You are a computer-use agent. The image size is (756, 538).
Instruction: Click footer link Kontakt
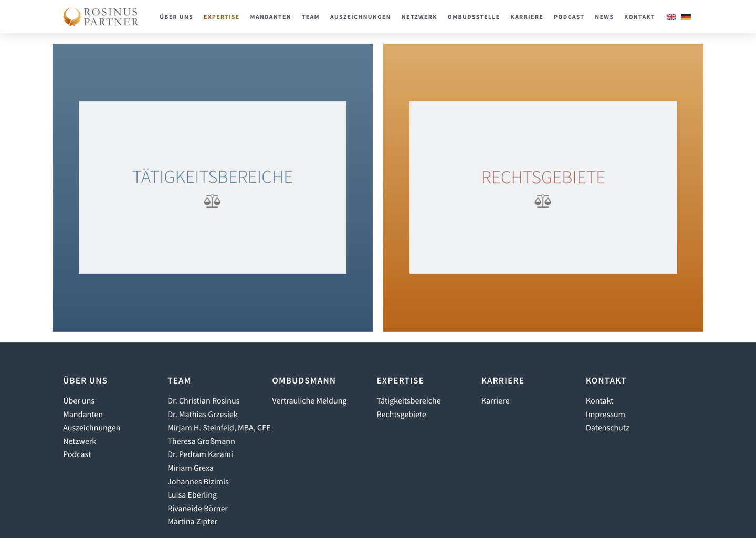coord(600,400)
